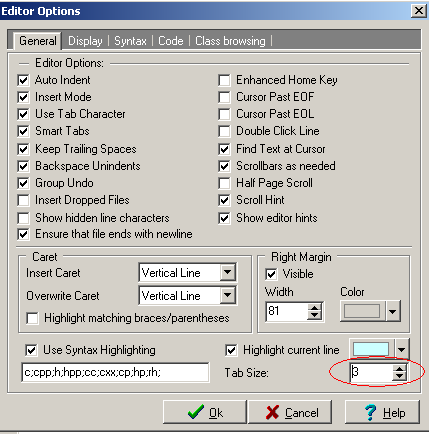Toggle Right Margin Visible checkbox
This screenshot has width=429, height=434.
pyautogui.click(x=271, y=274)
